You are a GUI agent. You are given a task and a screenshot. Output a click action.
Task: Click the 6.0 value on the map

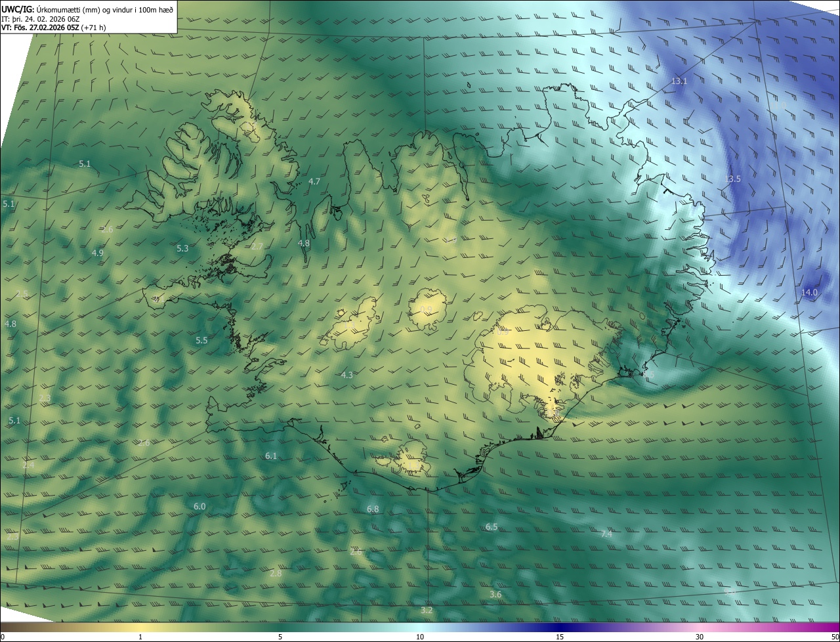[x=199, y=506]
